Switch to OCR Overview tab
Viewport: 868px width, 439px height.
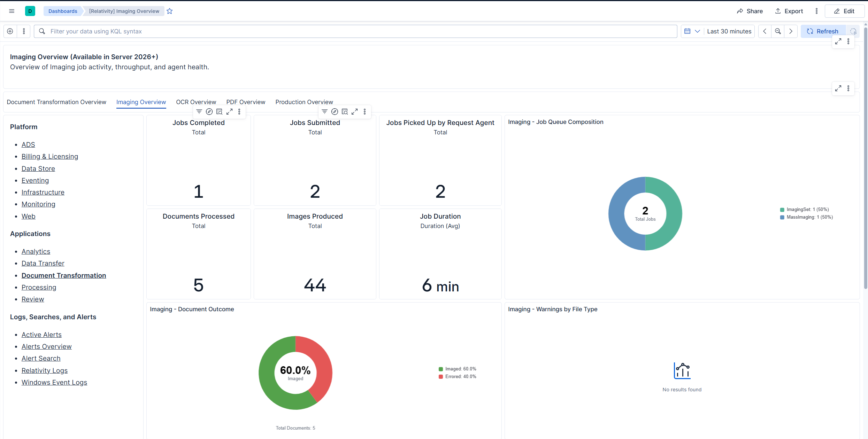click(x=196, y=102)
